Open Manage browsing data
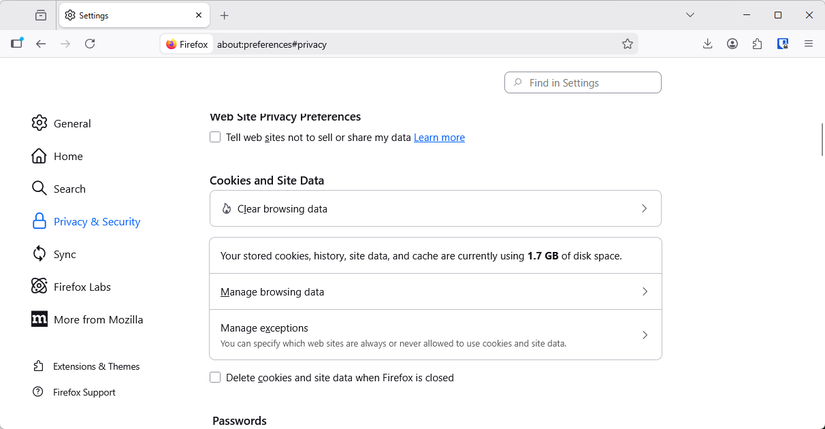The width and height of the screenshot is (825, 429). pos(435,292)
